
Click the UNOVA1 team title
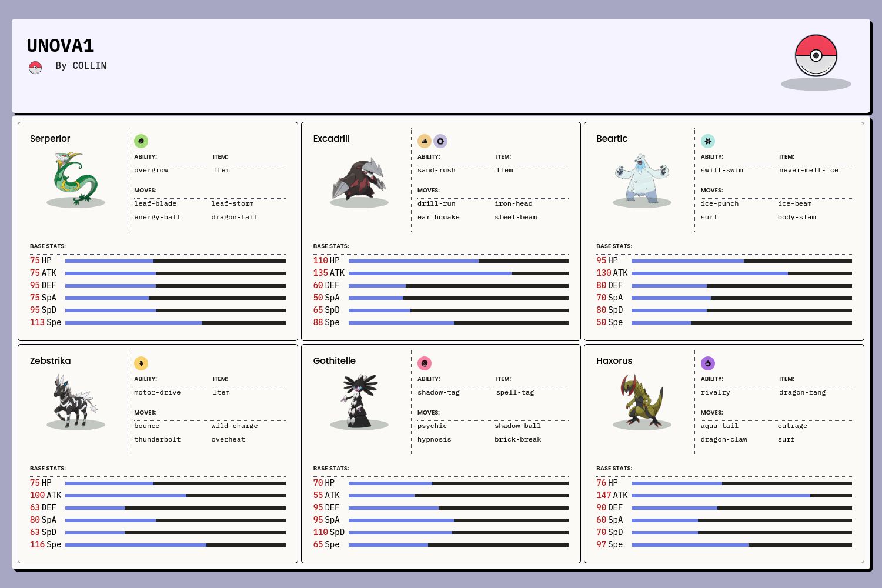click(61, 46)
